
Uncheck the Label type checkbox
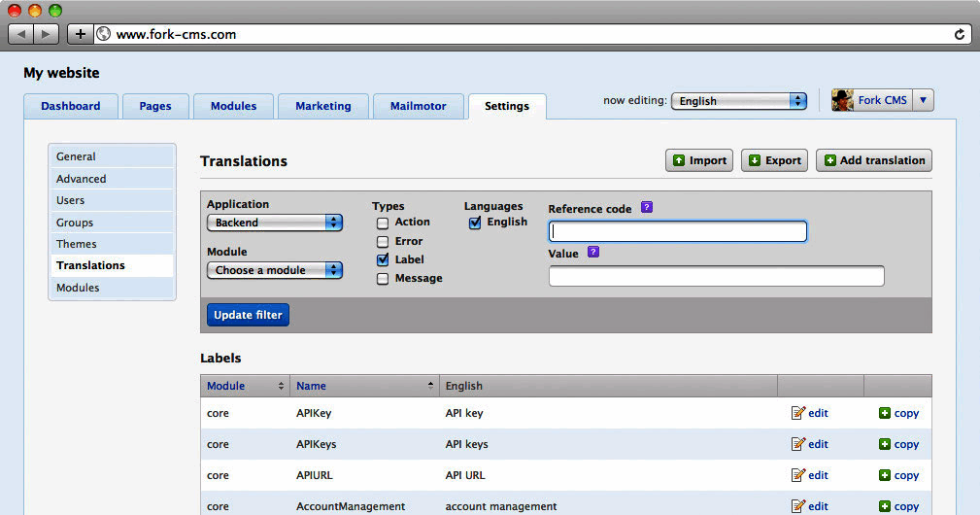click(383, 260)
